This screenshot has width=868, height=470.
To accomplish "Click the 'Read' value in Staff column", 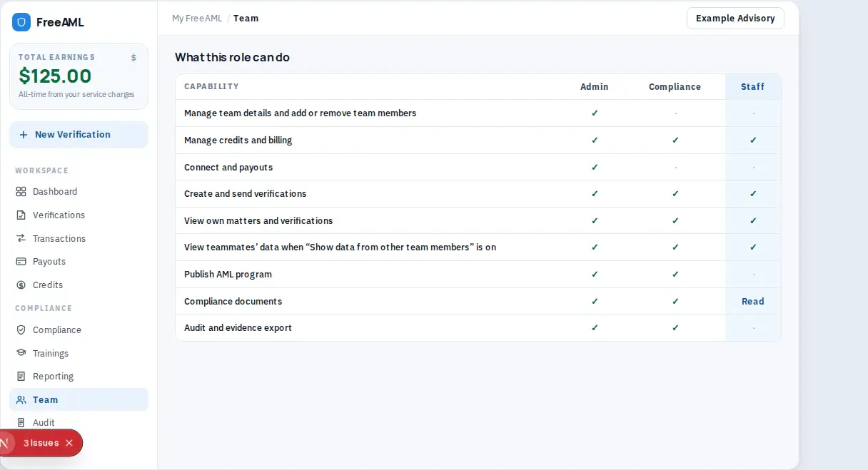I will click(753, 302).
